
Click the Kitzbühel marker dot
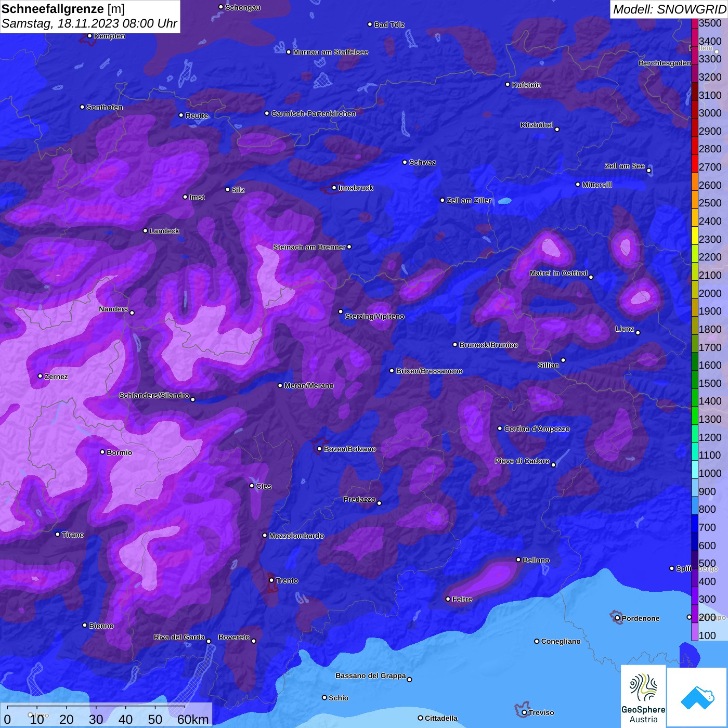click(x=557, y=129)
